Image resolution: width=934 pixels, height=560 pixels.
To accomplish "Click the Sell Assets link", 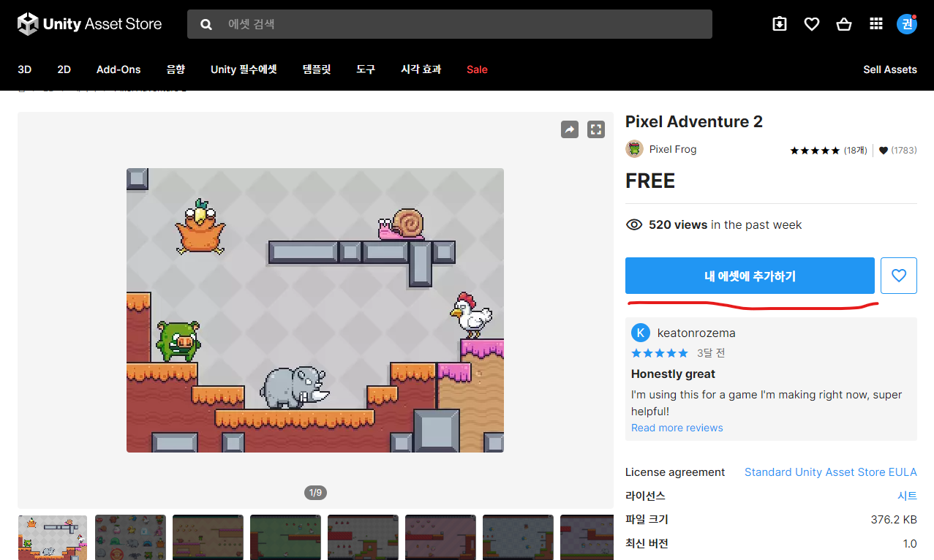I will click(890, 69).
